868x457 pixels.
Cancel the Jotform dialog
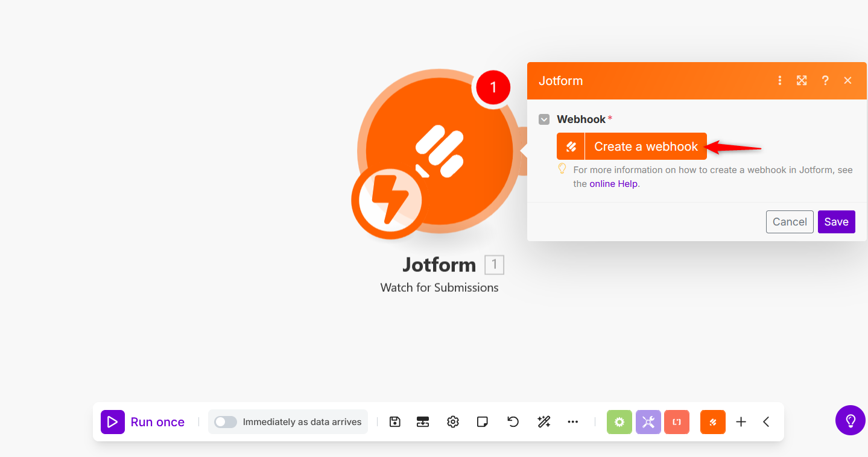[790, 222]
